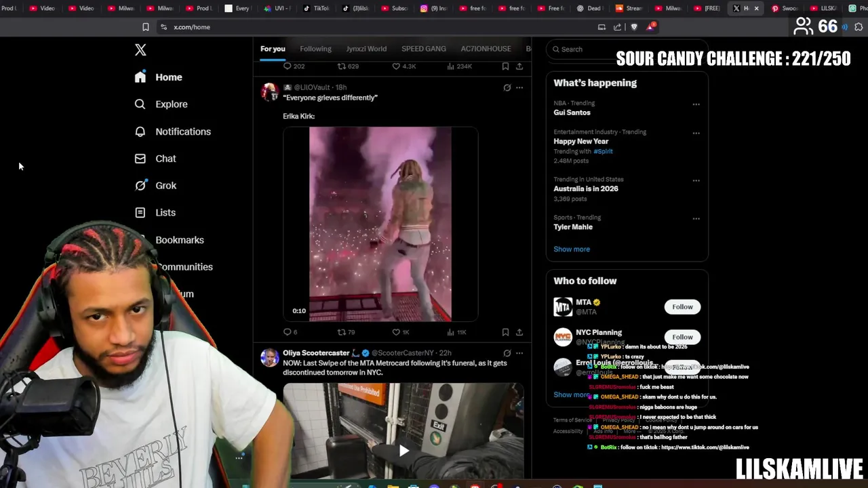Open Explore from the sidebar

161,104
